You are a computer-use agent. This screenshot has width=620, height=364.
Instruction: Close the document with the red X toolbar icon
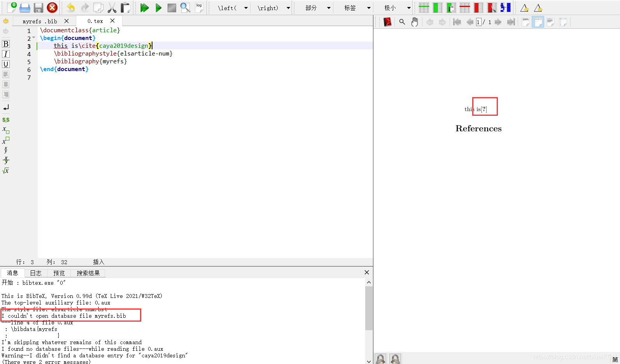point(52,7)
